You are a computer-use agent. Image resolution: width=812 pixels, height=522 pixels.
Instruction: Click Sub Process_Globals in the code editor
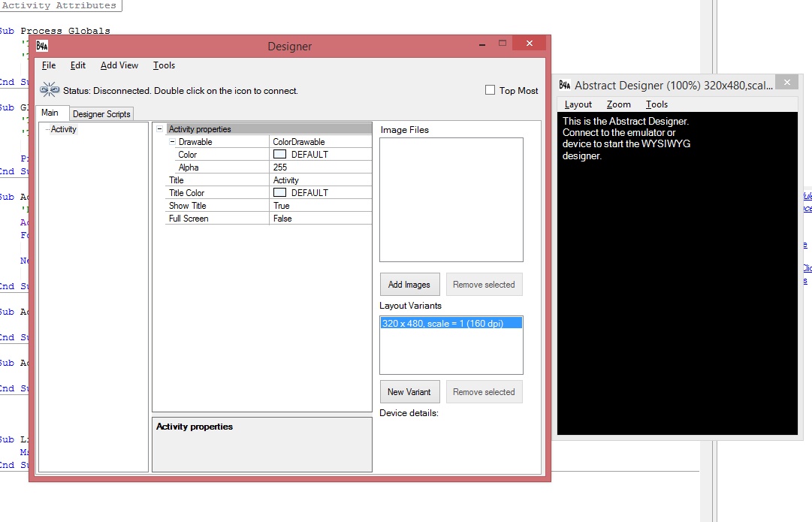point(55,31)
